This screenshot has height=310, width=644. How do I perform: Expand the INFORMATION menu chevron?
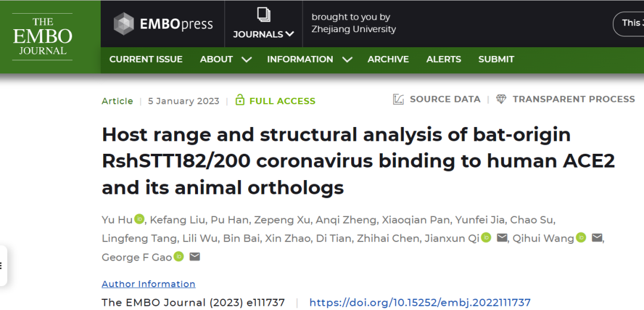[347, 60]
